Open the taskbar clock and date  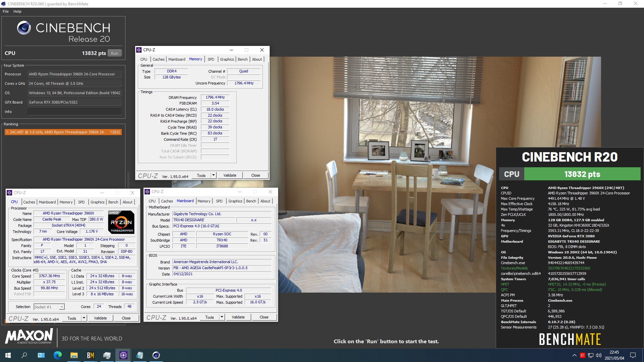[614, 355]
